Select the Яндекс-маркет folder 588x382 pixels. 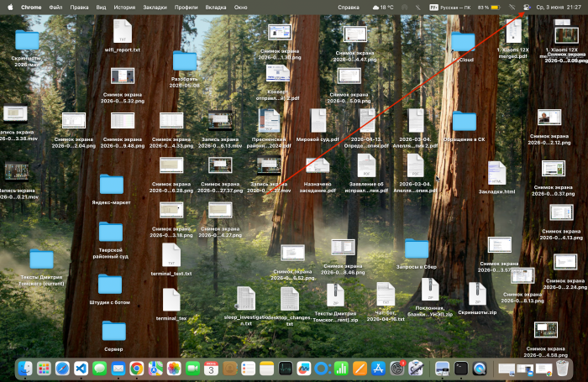tap(111, 189)
